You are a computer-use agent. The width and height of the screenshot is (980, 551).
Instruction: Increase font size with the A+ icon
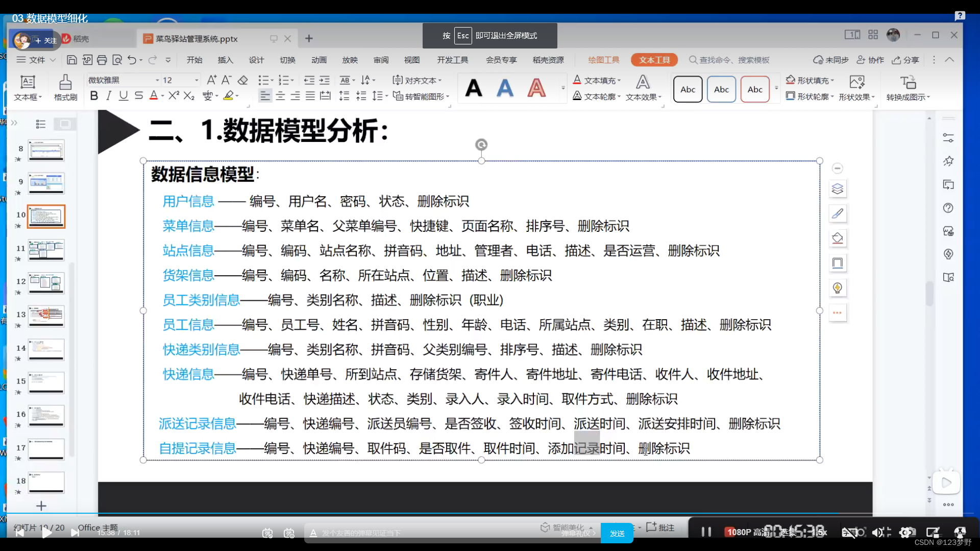(211, 80)
